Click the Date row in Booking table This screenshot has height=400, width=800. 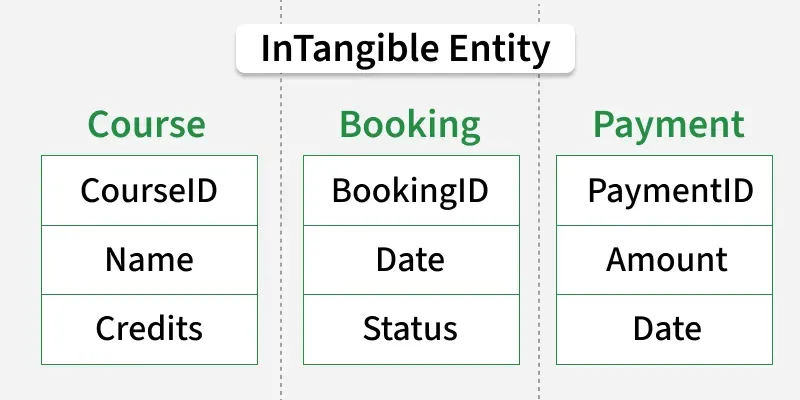click(410, 260)
